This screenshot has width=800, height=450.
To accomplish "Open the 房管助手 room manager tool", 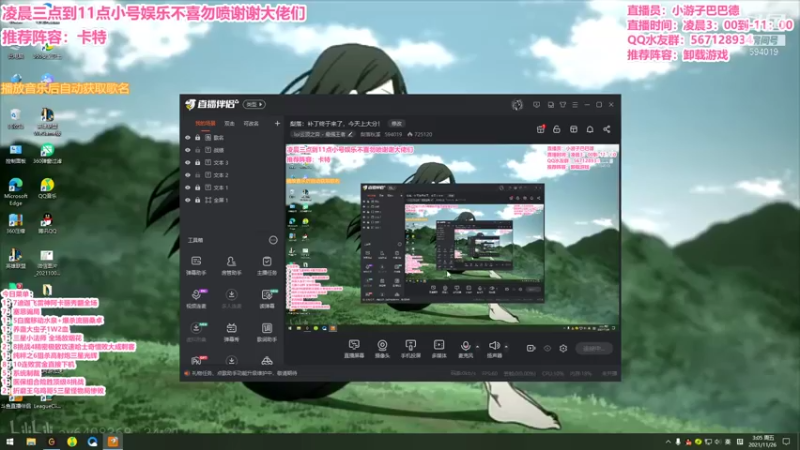I will [x=231, y=266].
